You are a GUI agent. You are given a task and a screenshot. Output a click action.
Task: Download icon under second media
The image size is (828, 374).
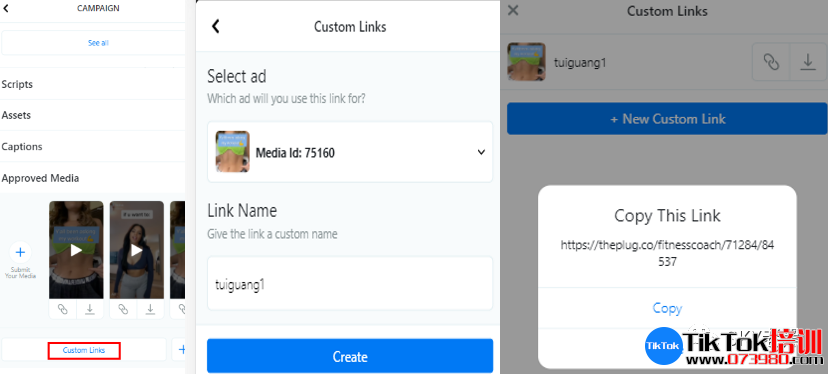(x=150, y=309)
